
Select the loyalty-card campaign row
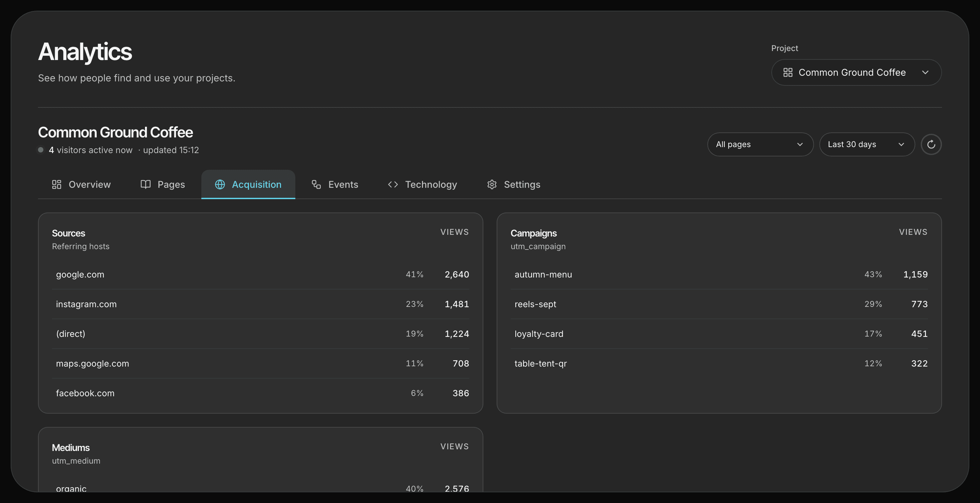click(x=719, y=334)
